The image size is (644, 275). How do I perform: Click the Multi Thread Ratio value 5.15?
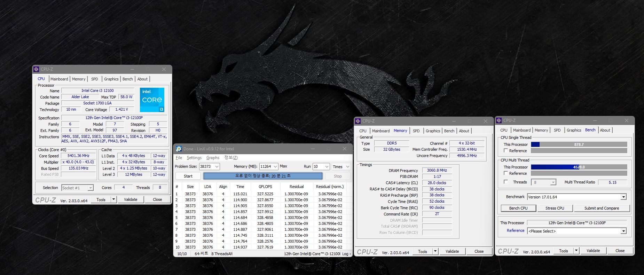(x=612, y=182)
